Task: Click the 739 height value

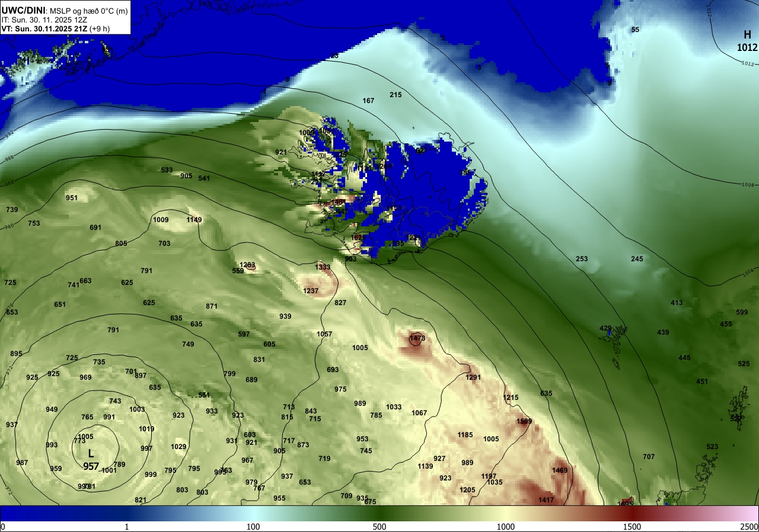Action: 12,210
